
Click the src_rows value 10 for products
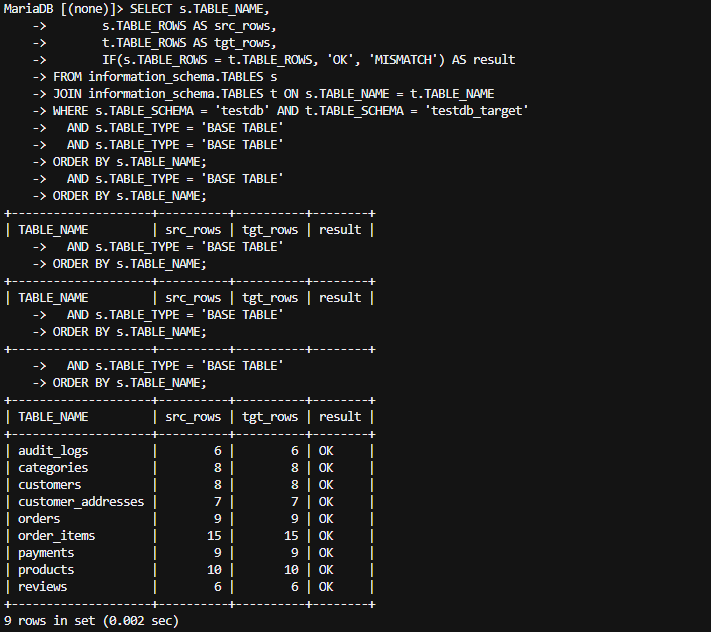click(214, 569)
